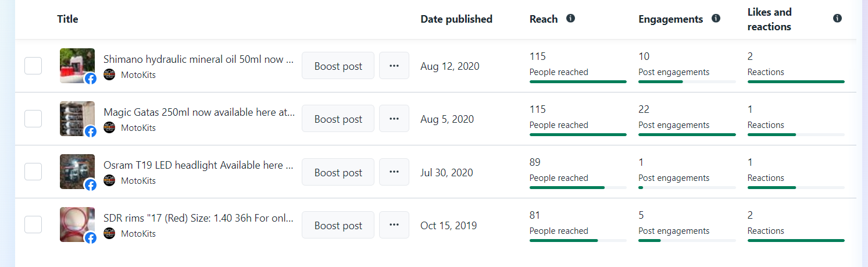Open three-dot menu for Magic Gatas post

click(x=394, y=119)
